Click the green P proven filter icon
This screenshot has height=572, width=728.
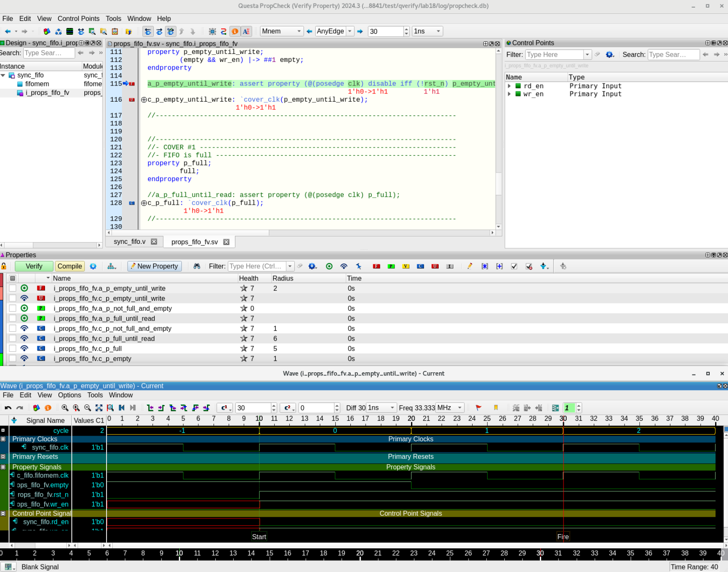391,266
